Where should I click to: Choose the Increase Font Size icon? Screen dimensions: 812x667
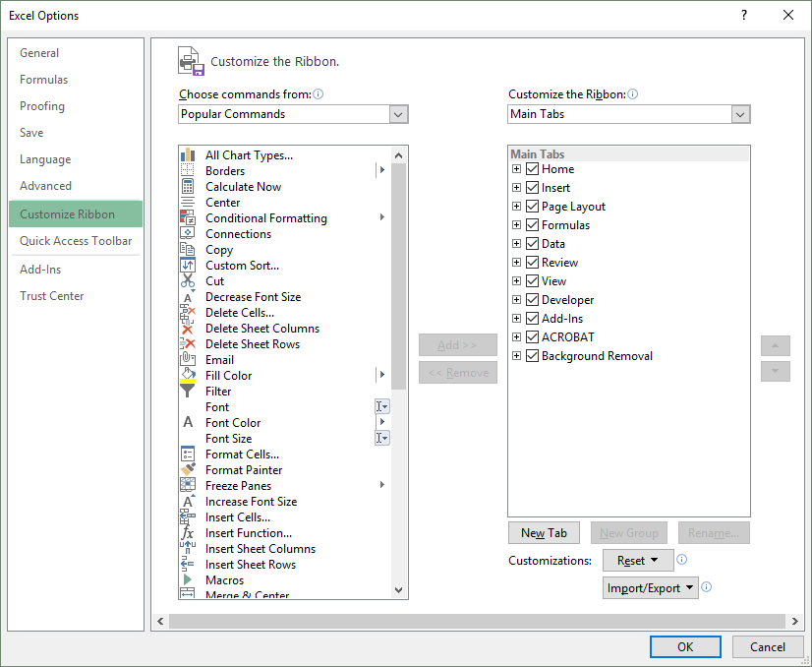pos(188,501)
